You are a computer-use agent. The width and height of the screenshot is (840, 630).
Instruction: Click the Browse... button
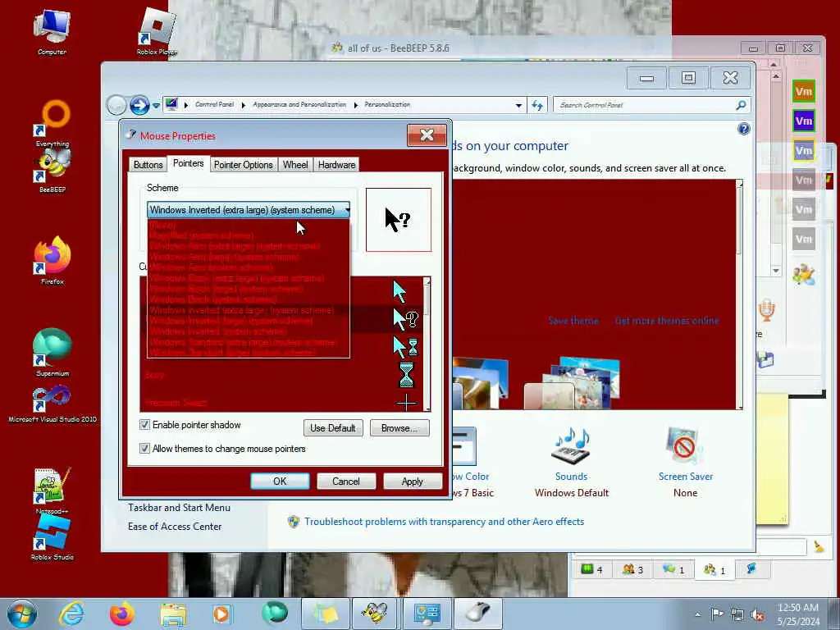pos(399,428)
